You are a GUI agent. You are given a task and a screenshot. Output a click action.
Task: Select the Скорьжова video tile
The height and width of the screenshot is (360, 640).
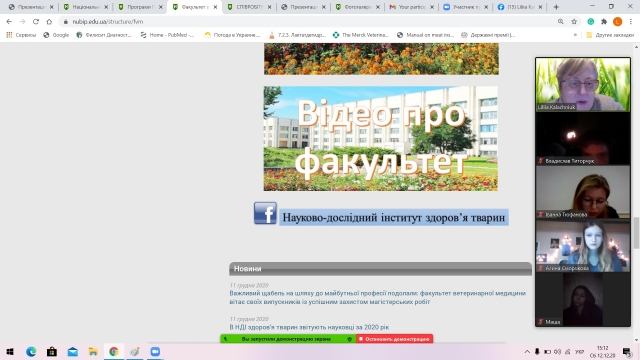(x=583, y=246)
